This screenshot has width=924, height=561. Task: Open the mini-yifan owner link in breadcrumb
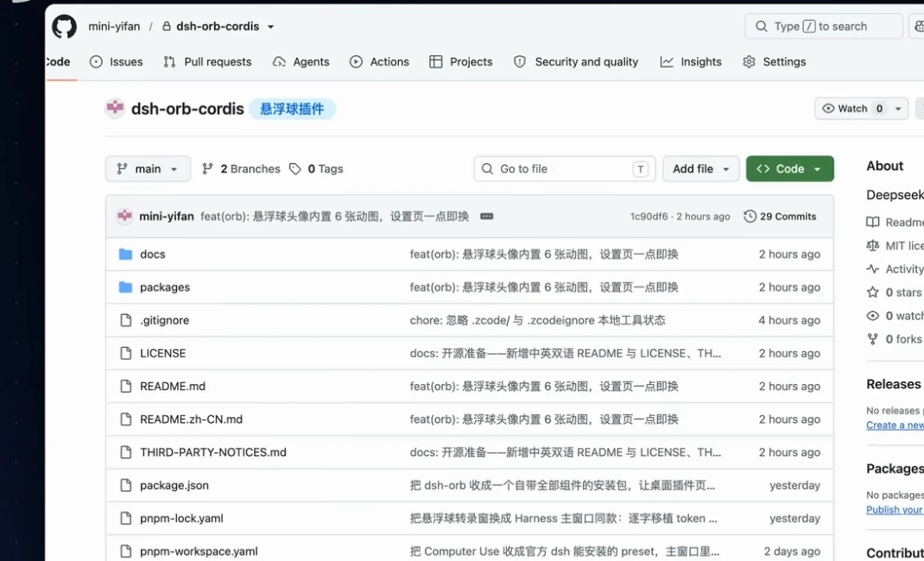click(114, 27)
